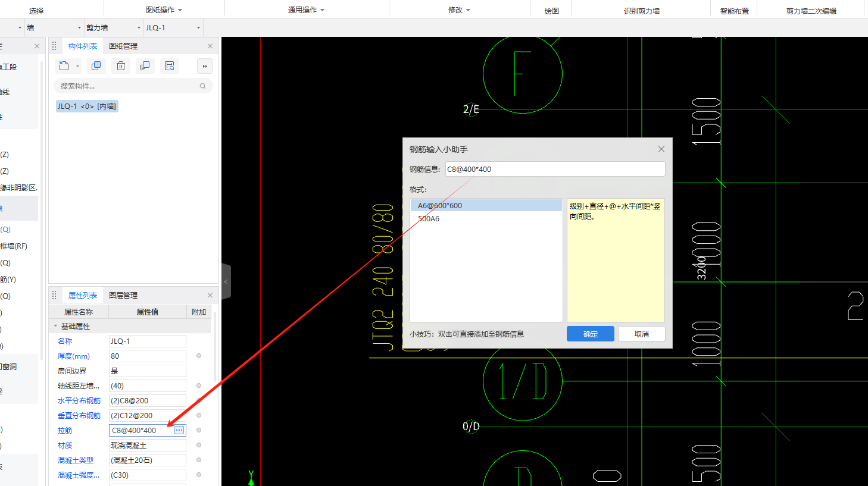
Task: Click the 钢筋信息 input in dialog
Action: (555, 169)
